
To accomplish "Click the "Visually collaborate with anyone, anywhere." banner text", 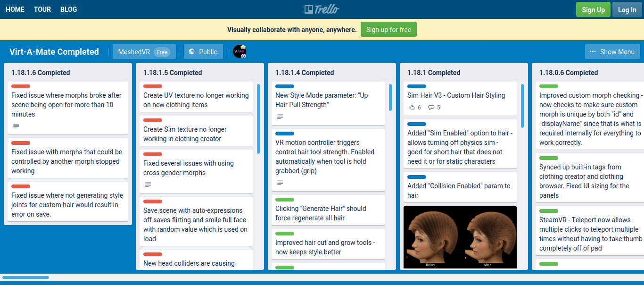I will pos(292,29).
